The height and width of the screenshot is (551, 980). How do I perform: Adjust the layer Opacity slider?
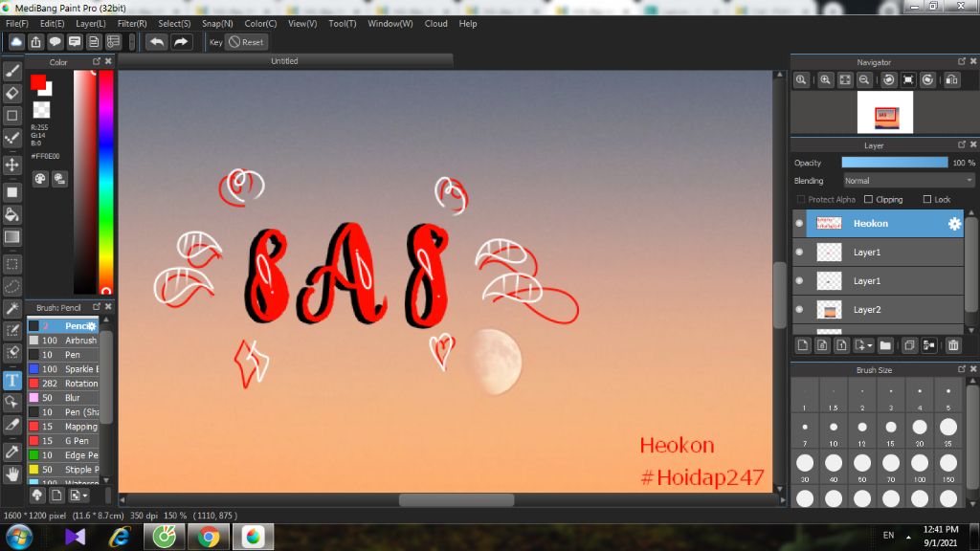[x=895, y=163]
